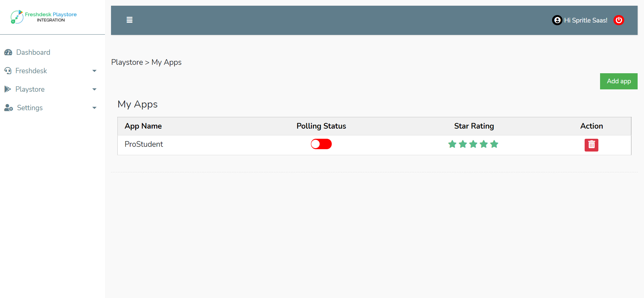The width and height of the screenshot is (644, 298).
Task: Open the hamburger menu icon
Action: pyautogui.click(x=129, y=20)
